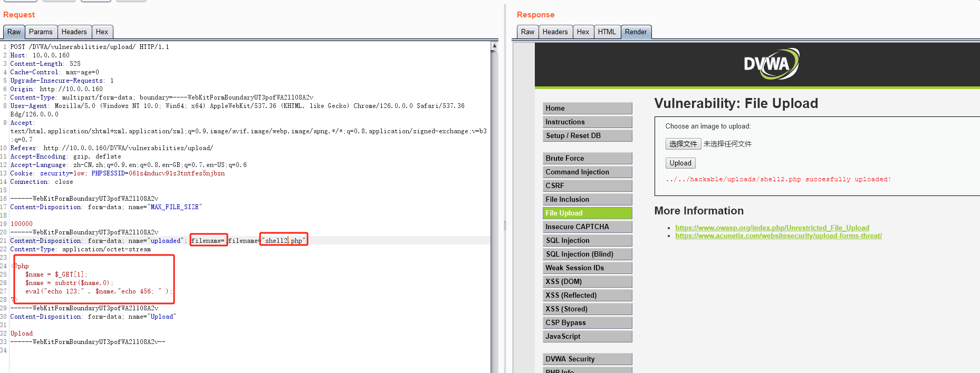Click the MAX_FILE_SIZE Content-Disposition line

(x=106, y=207)
